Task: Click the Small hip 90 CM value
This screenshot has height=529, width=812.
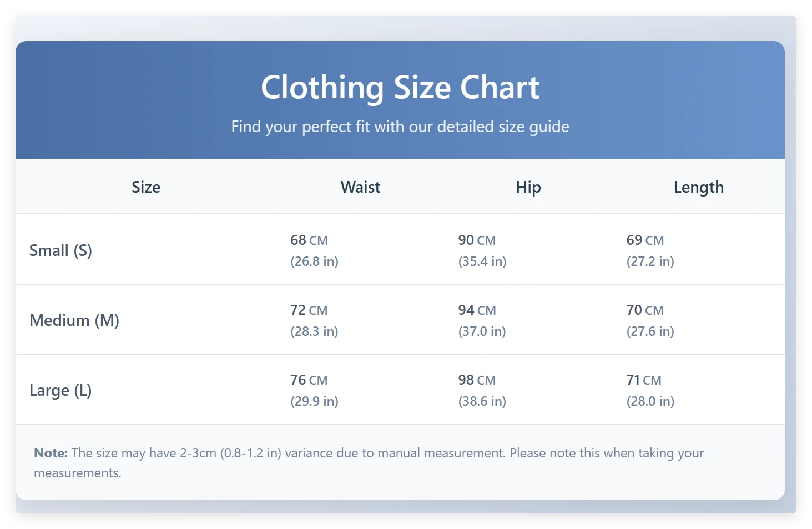Action: click(477, 240)
